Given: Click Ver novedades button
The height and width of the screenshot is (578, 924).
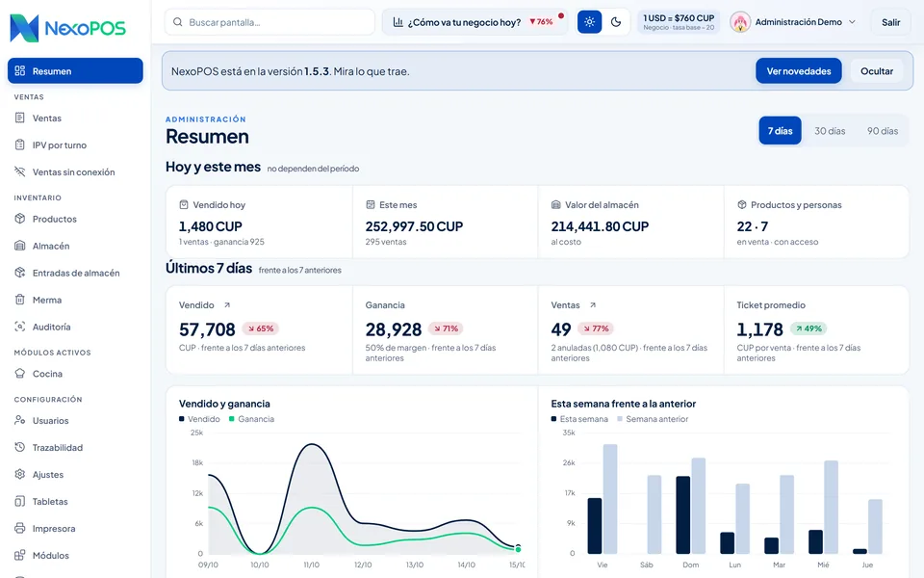Looking at the screenshot, I should coord(799,70).
